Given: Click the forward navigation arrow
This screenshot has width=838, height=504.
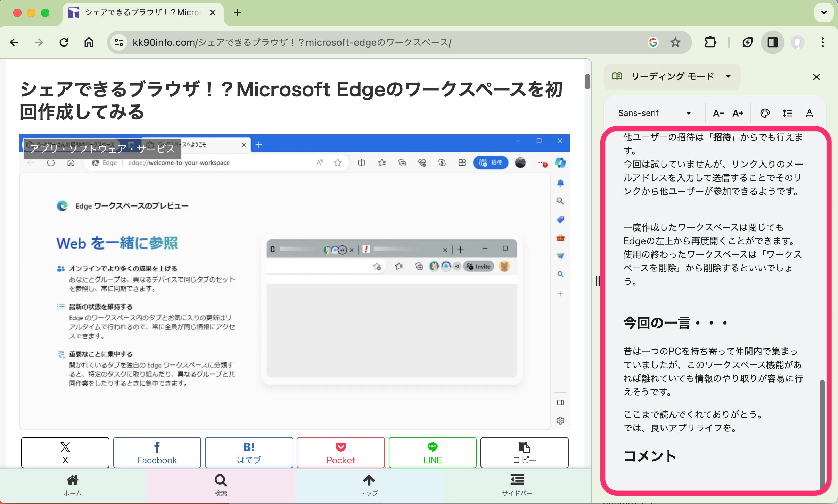Looking at the screenshot, I should tap(39, 42).
